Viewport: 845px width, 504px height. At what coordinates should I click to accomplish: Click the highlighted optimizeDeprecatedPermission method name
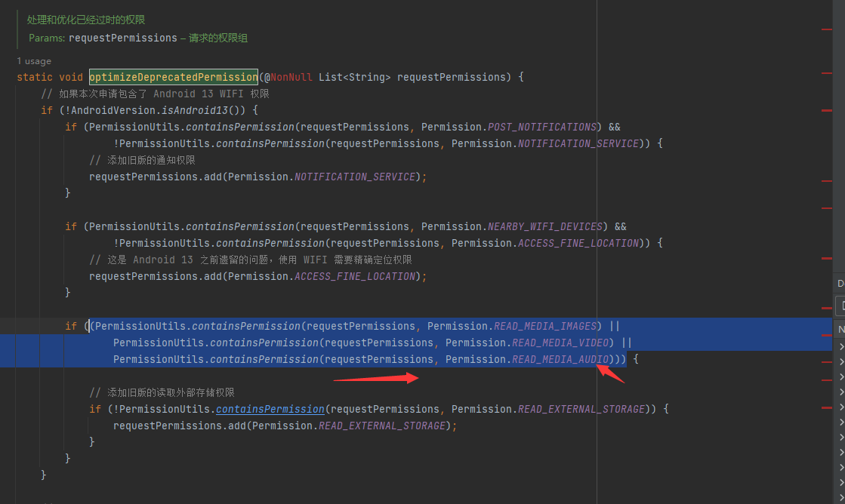click(173, 77)
